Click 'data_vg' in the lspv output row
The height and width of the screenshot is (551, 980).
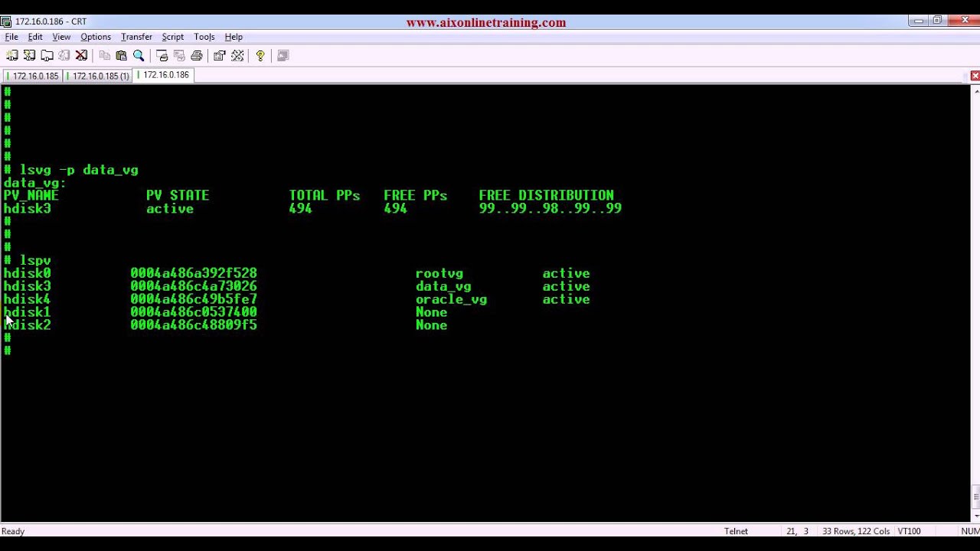point(443,287)
